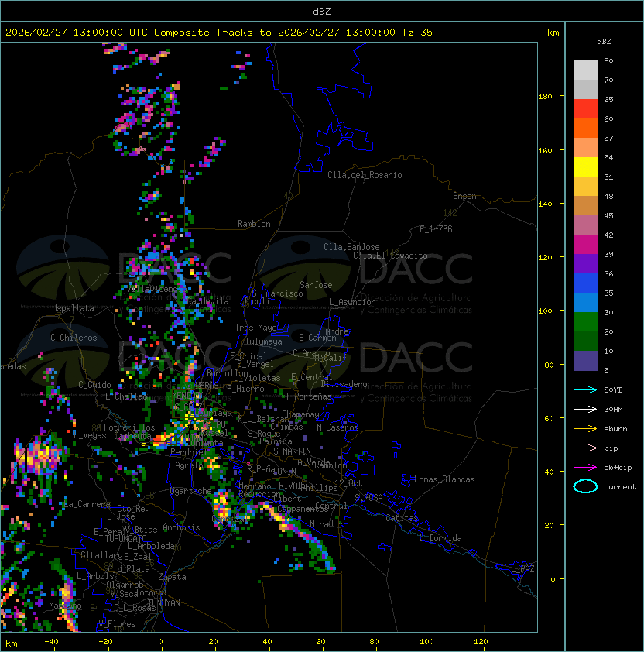The width and height of the screenshot is (644, 652).
Task: Pick the brown swatch in dBZ legend
Action: click(x=585, y=205)
